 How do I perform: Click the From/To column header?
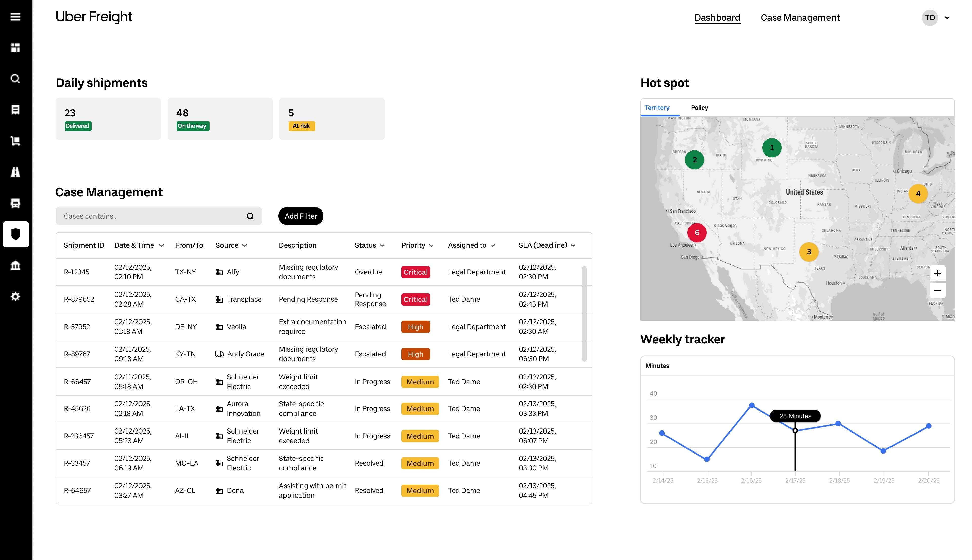click(189, 245)
